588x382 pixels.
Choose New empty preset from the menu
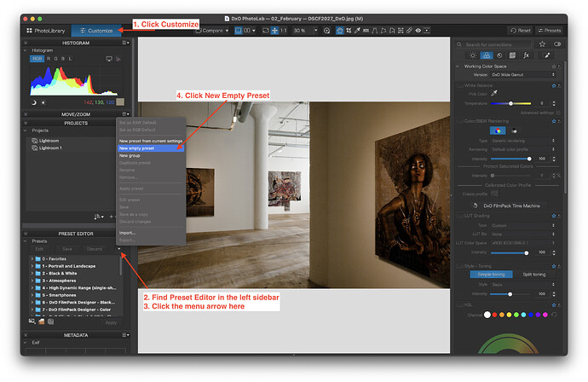point(151,148)
